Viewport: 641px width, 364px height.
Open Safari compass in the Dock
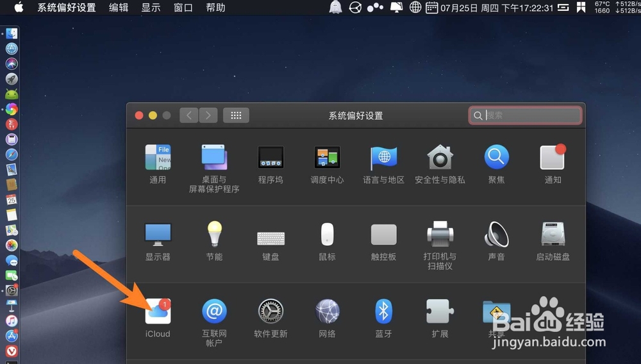pos(12,154)
